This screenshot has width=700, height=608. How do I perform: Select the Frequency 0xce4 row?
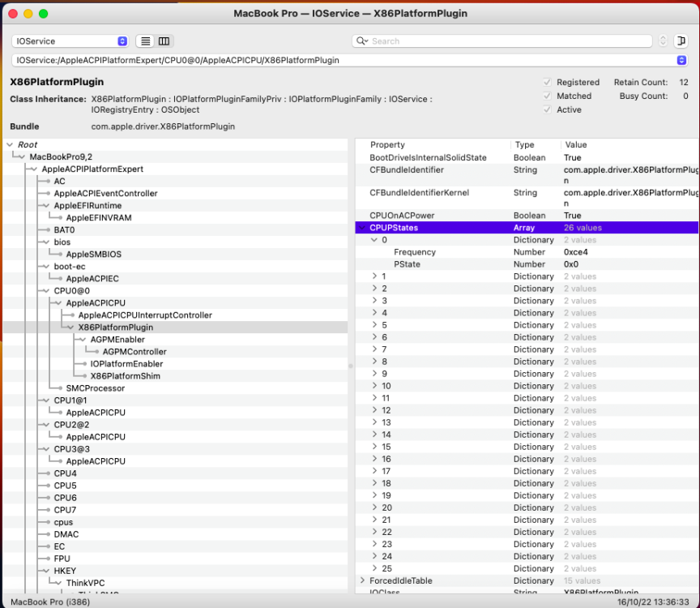(527, 252)
